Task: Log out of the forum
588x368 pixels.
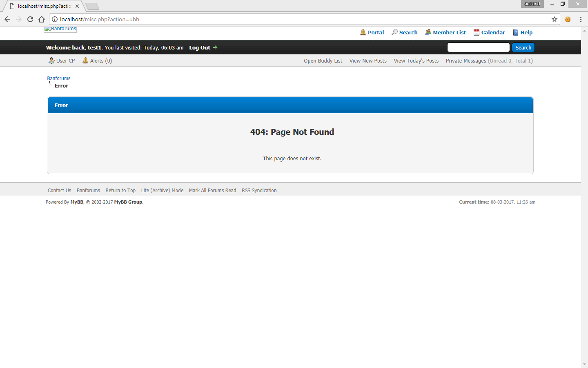Action: tap(200, 47)
